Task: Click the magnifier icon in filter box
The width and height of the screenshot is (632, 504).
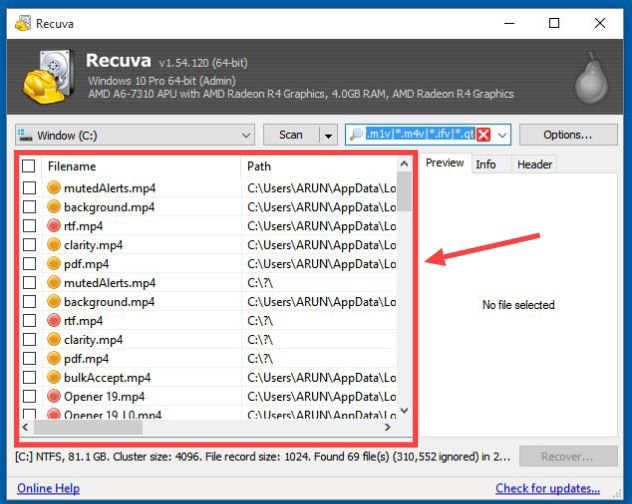Action: point(356,134)
